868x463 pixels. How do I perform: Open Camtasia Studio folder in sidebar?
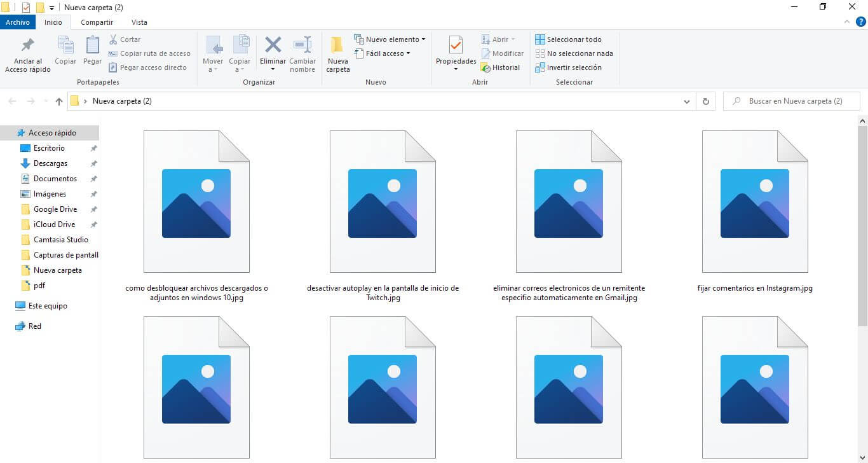pos(60,240)
